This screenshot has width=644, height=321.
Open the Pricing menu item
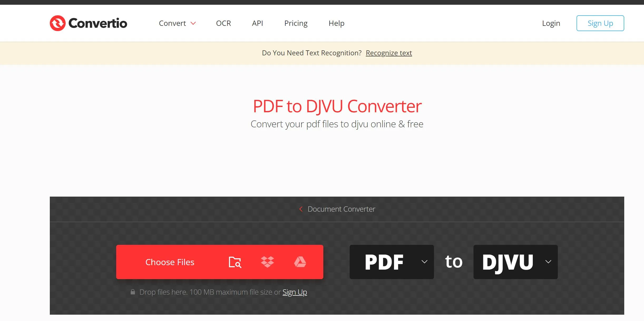pos(296,23)
